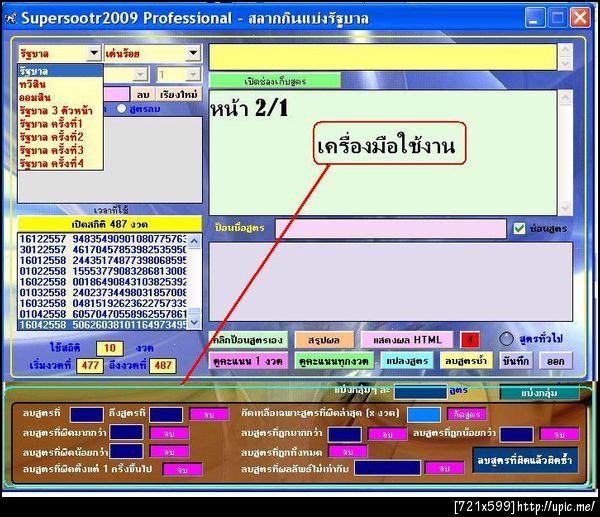
Task: Click the ป้อนชื่อสูตร pink input field
Action: click(391, 228)
